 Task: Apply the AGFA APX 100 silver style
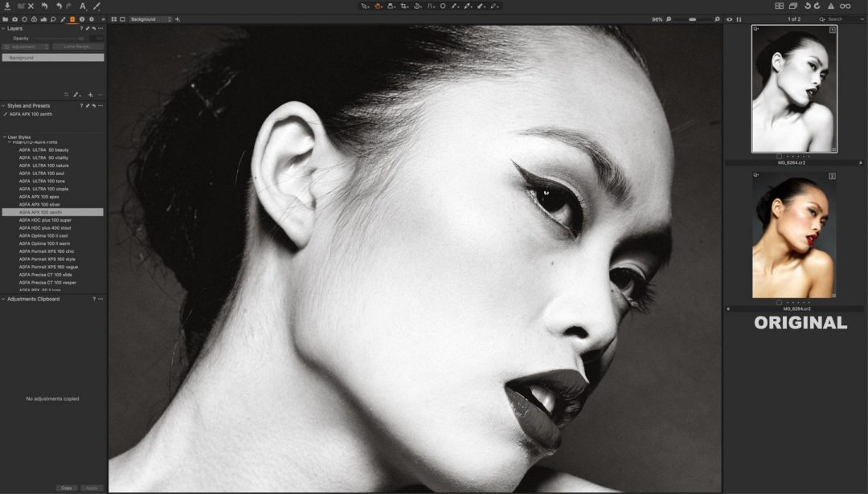40,204
